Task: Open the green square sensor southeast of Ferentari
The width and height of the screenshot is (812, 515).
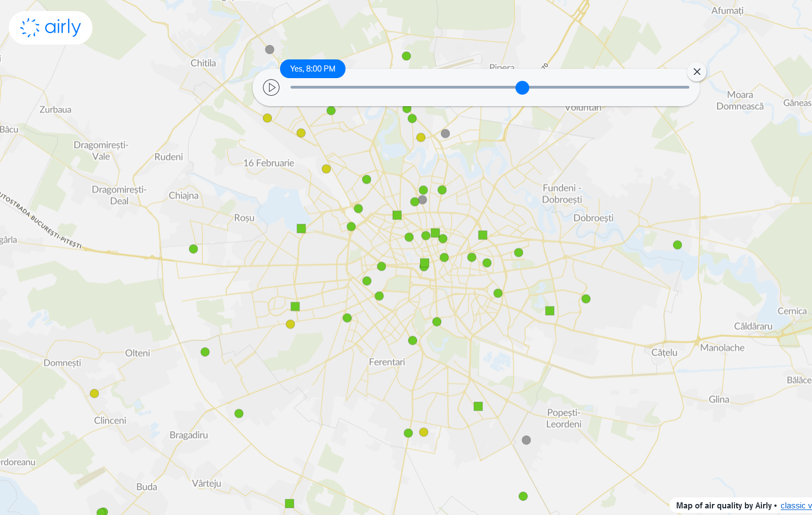Action: click(478, 407)
